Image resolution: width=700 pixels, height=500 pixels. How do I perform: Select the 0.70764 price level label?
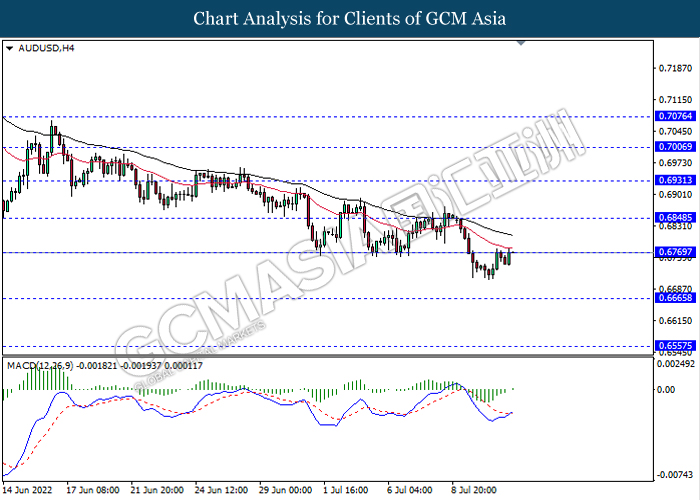[675, 116]
